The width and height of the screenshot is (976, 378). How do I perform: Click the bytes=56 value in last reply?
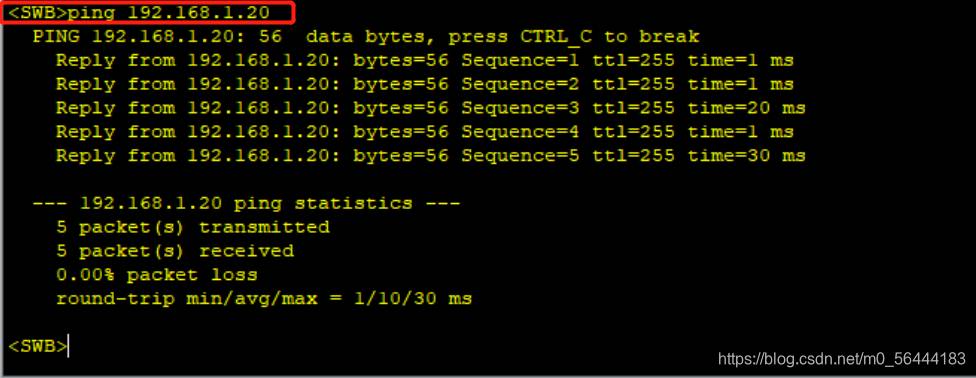click(x=401, y=155)
